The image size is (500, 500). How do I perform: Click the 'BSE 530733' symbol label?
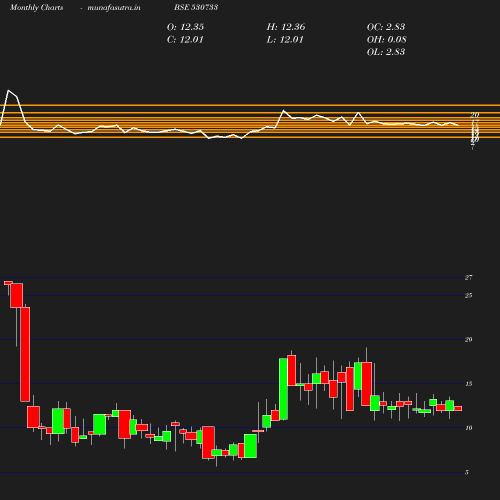pyautogui.click(x=196, y=7)
